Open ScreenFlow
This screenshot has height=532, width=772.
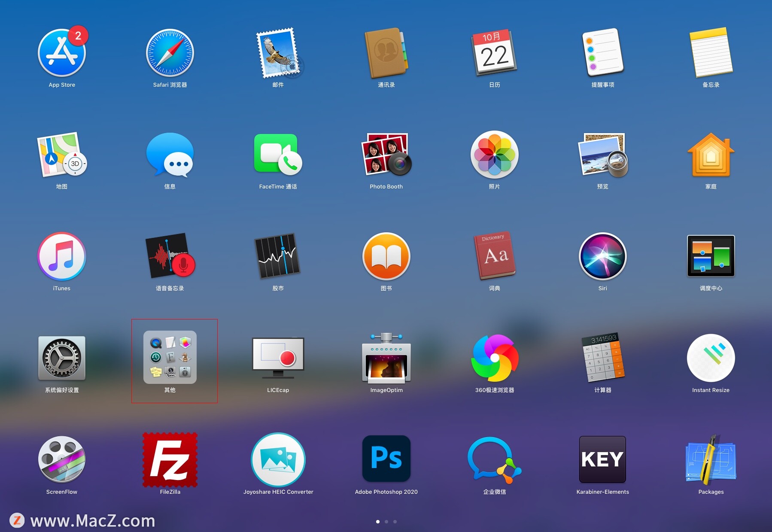click(62, 460)
